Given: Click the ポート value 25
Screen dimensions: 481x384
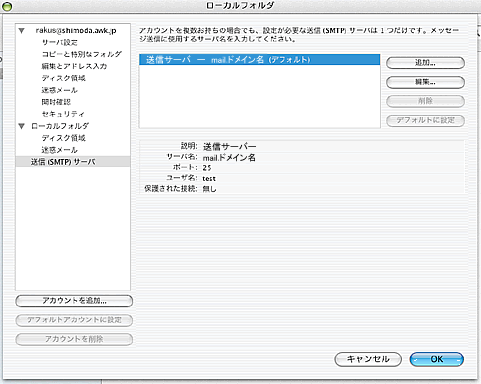Looking at the screenshot, I should tap(207, 168).
